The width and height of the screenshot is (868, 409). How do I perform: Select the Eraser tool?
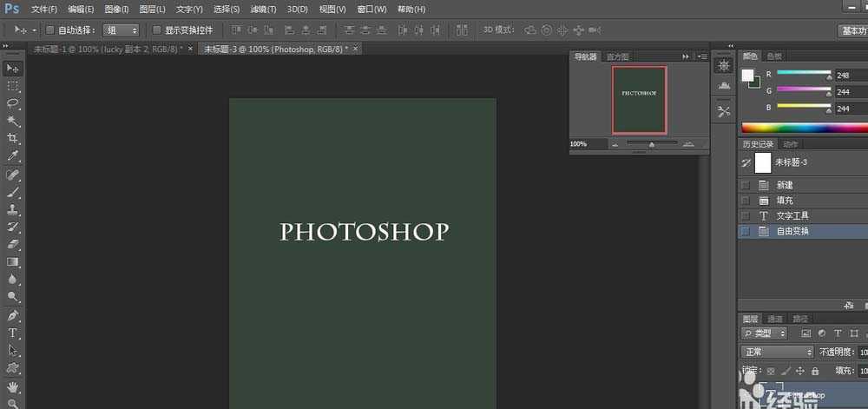click(13, 244)
